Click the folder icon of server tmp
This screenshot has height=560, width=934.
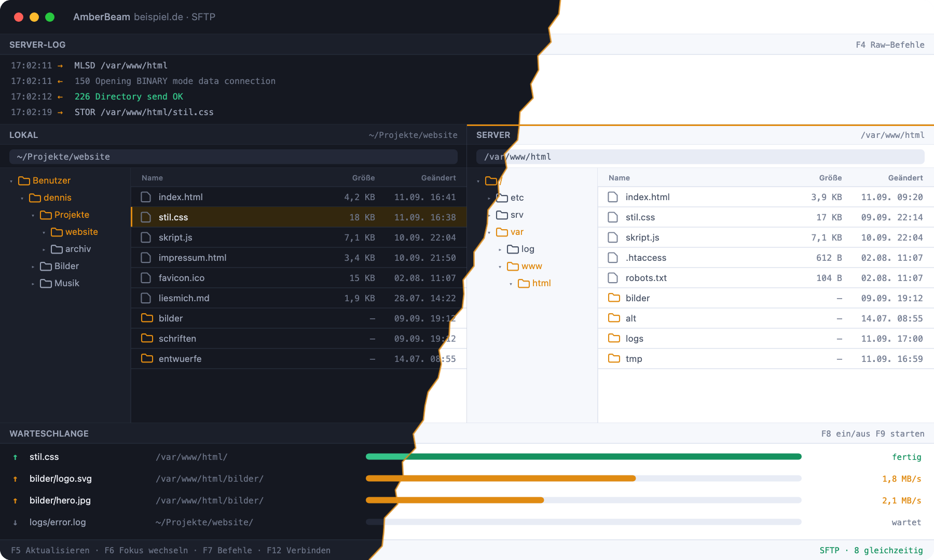point(614,358)
